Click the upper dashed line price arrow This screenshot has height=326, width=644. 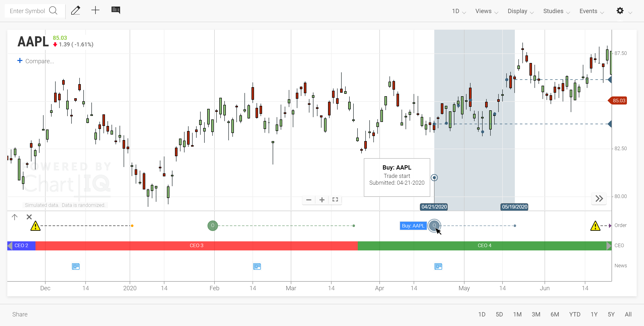610,80
